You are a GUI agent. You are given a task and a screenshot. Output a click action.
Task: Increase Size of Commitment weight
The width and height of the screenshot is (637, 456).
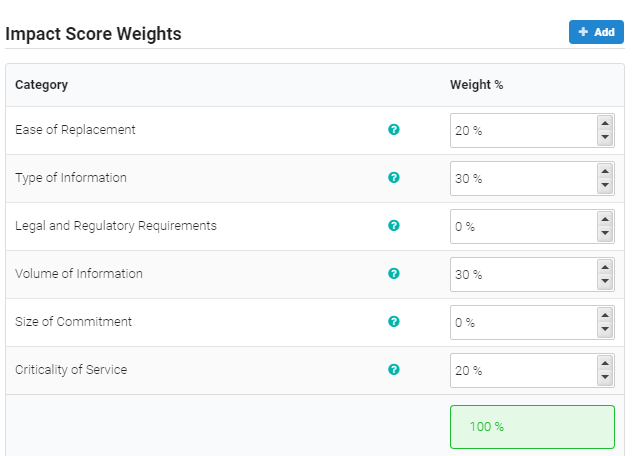tap(605, 315)
